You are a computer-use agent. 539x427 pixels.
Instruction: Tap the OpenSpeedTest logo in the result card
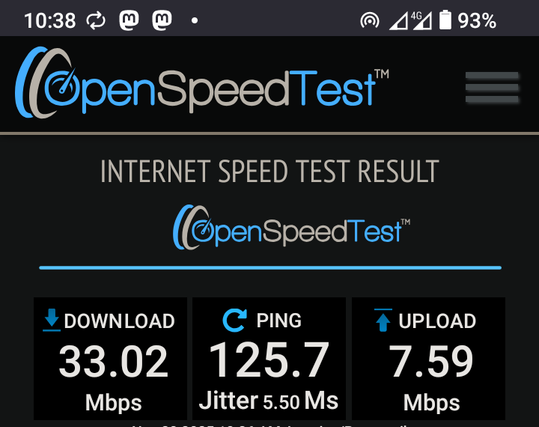click(292, 227)
